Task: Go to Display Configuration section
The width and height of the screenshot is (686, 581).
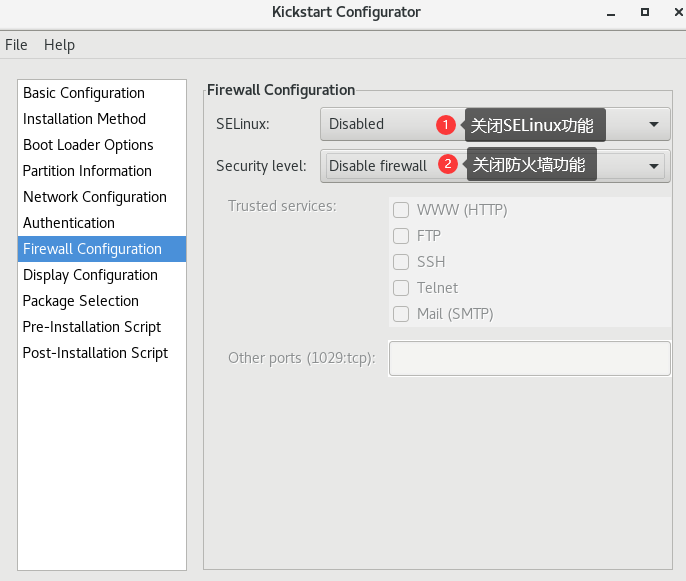Action: coord(102,275)
